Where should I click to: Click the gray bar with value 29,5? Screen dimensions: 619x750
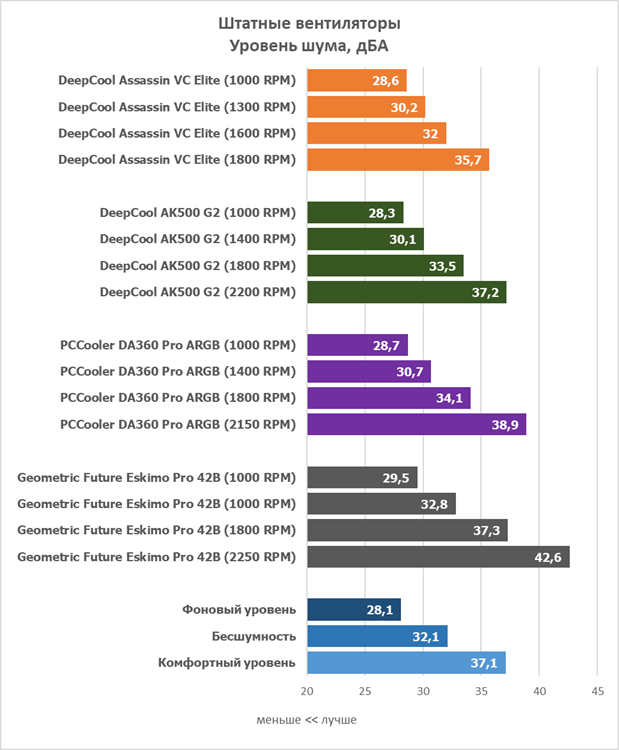point(362,477)
